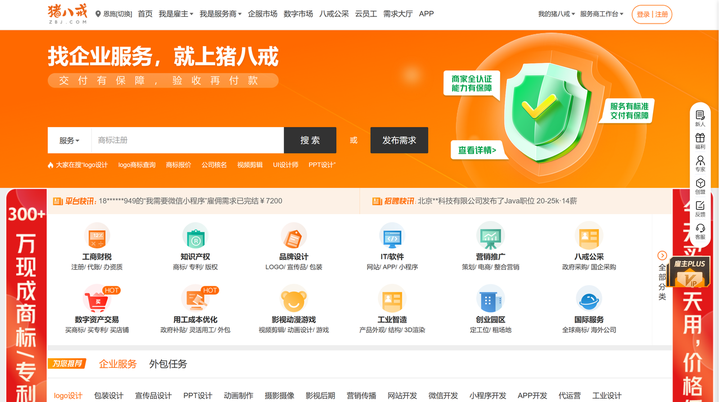Image resolution: width=720 pixels, height=402 pixels.
Task: Click the 查看详情> link
Action: [x=477, y=150]
